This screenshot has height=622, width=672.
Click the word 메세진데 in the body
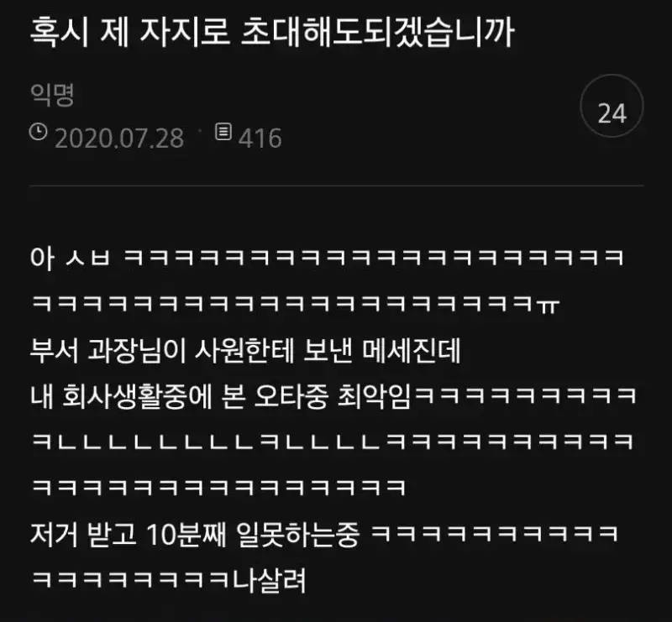(x=412, y=350)
